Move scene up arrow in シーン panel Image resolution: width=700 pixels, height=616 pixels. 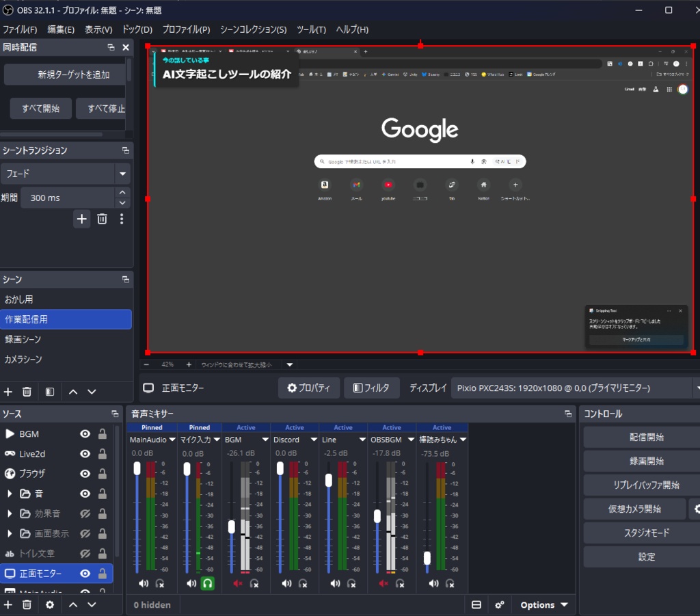tap(73, 392)
